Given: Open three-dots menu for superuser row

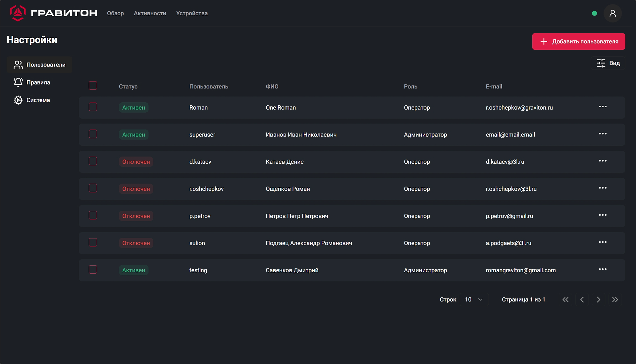Looking at the screenshot, I should point(603,134).
